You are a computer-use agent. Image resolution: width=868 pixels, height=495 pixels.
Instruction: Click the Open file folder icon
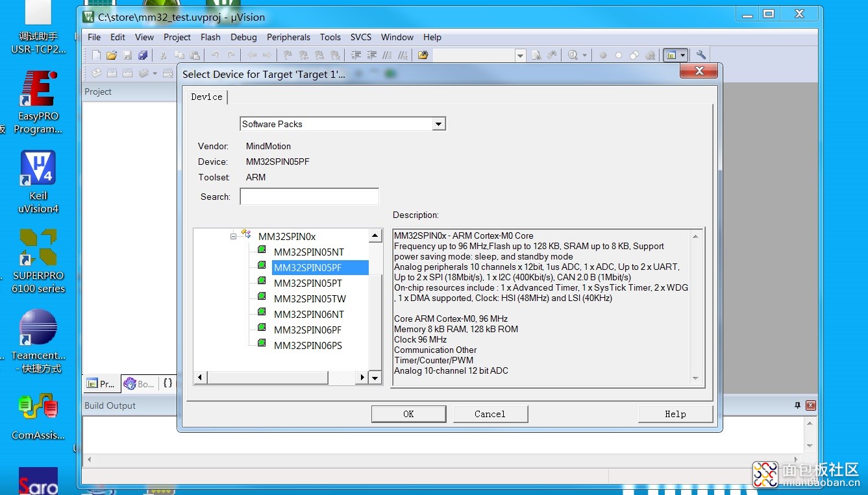[x=112, y=55]
